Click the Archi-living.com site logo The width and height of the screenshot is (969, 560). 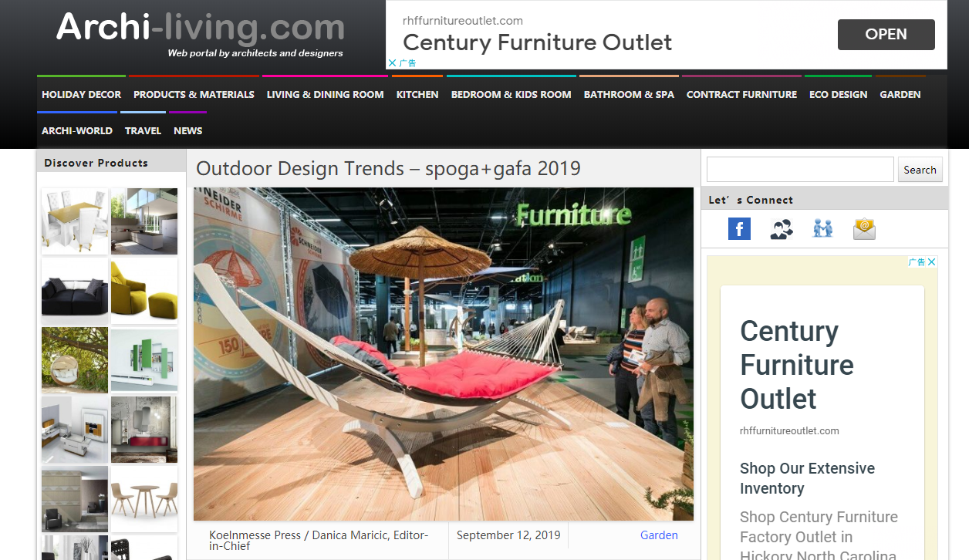[201, 33]
